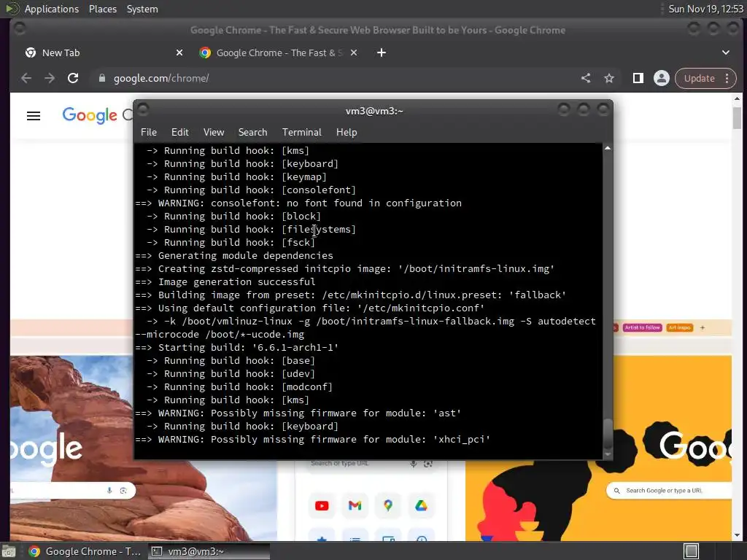Click Google Maps shortcut icon on page

coord(388,506)
